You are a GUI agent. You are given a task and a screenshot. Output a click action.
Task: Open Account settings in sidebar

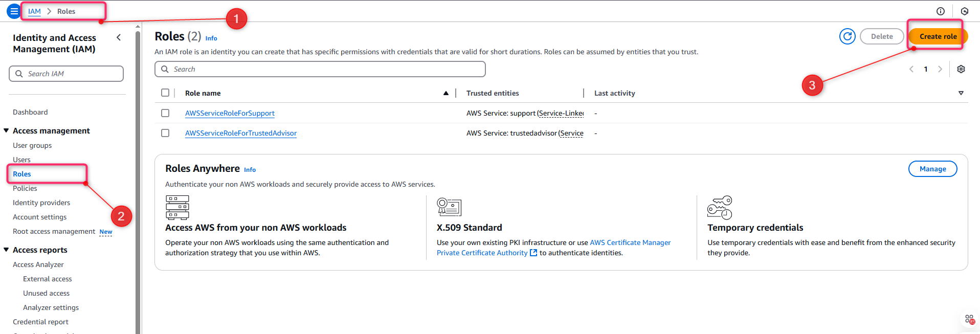point(40,217)
